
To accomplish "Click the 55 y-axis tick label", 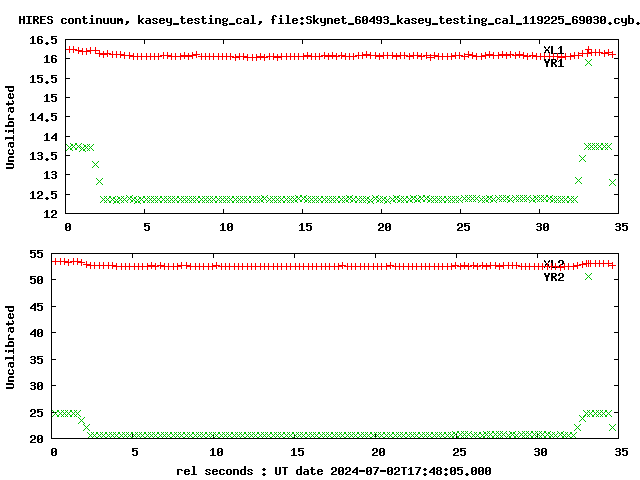I will 36,254.
